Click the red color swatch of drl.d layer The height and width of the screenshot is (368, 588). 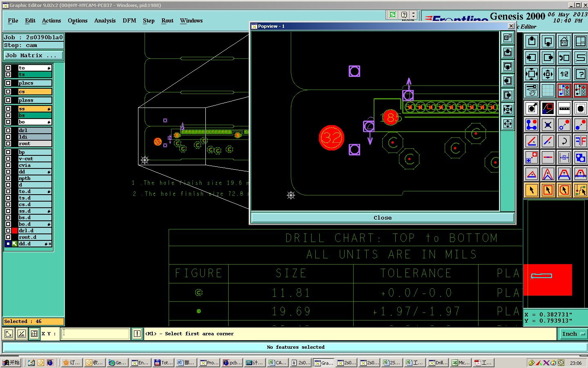coord(15,231)
